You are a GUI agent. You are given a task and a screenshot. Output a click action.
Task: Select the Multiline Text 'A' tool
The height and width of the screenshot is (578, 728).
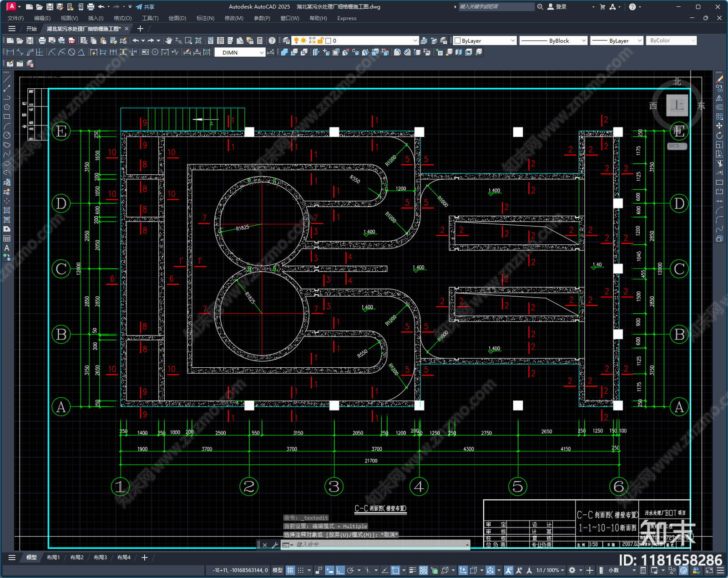pos(7,248)
